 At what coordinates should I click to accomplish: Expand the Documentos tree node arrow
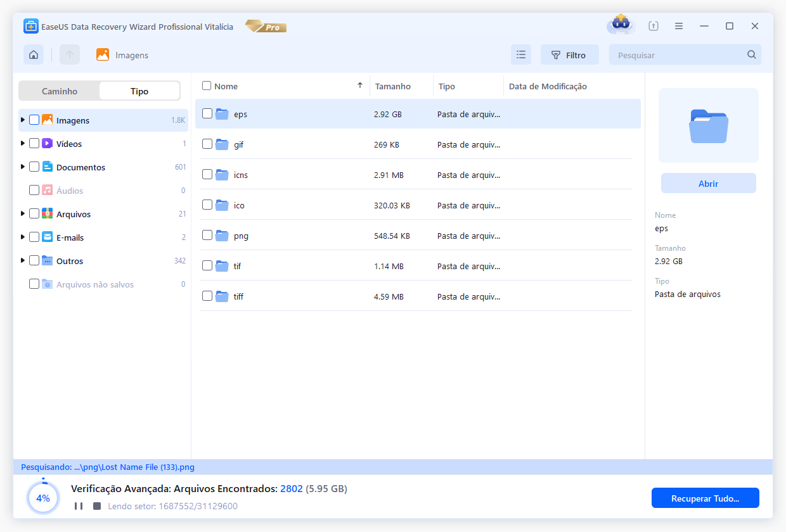click(23, 167)
